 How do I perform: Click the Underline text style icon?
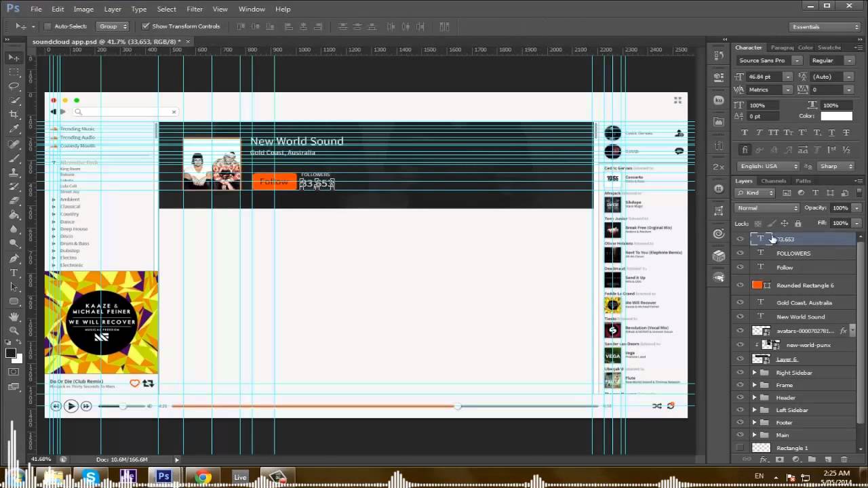(x=831, y=133)
